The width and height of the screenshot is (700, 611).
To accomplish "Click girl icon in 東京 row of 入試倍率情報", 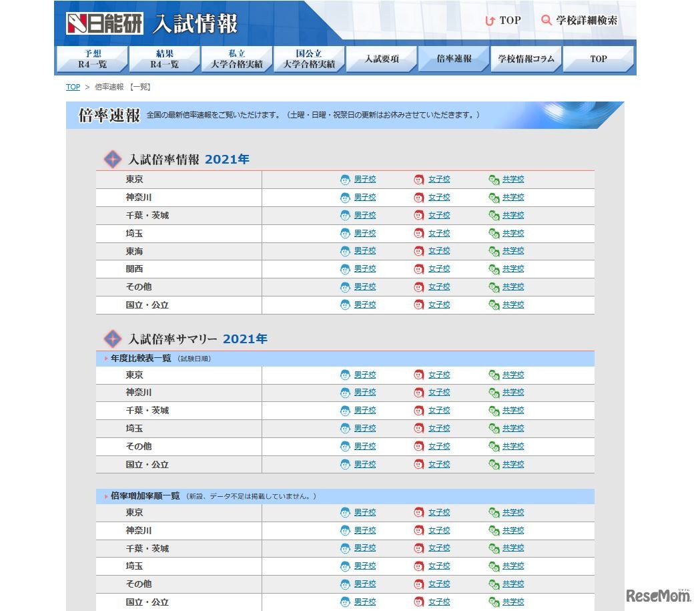I will (419, 180).
